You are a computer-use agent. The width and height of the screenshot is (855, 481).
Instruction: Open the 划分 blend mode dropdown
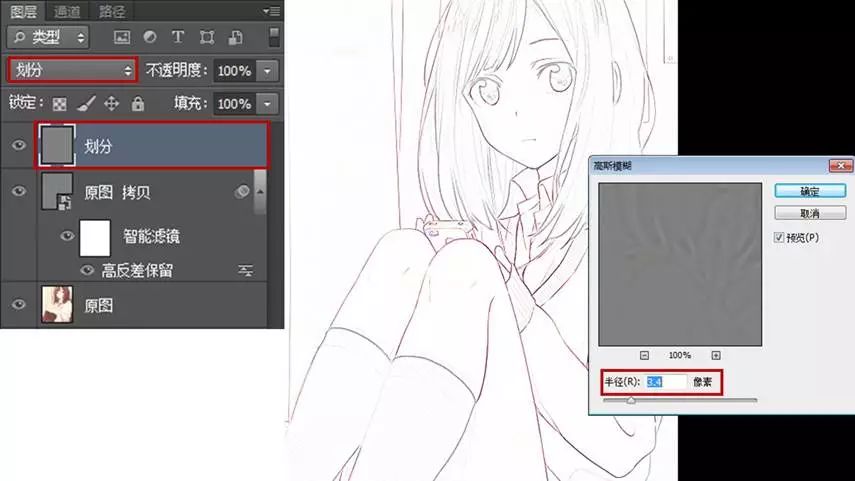(x=71, y=70)
